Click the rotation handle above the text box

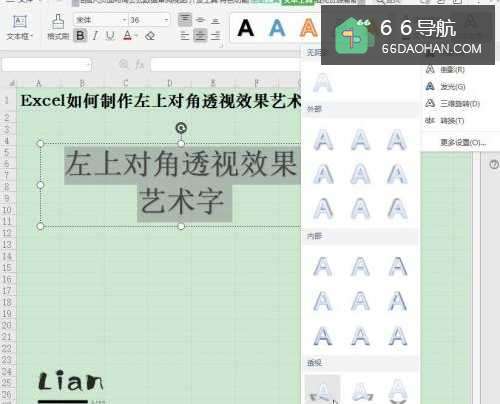[x=181, y=128]
